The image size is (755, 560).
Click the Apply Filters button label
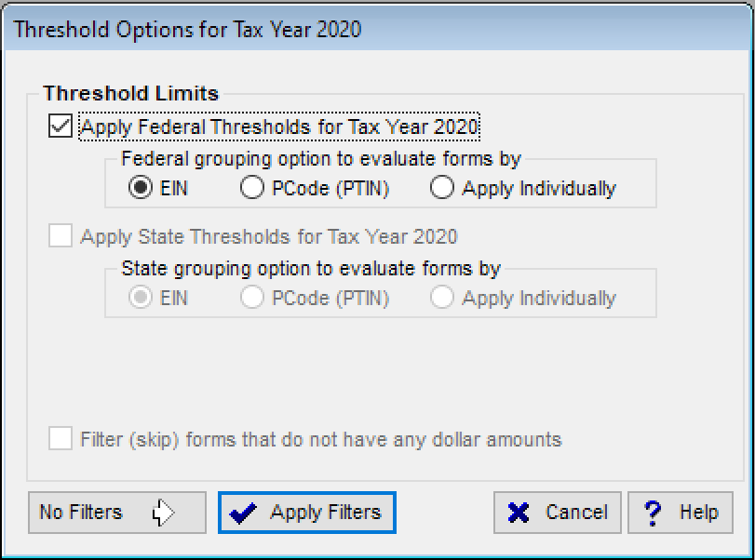coord(325,513)
